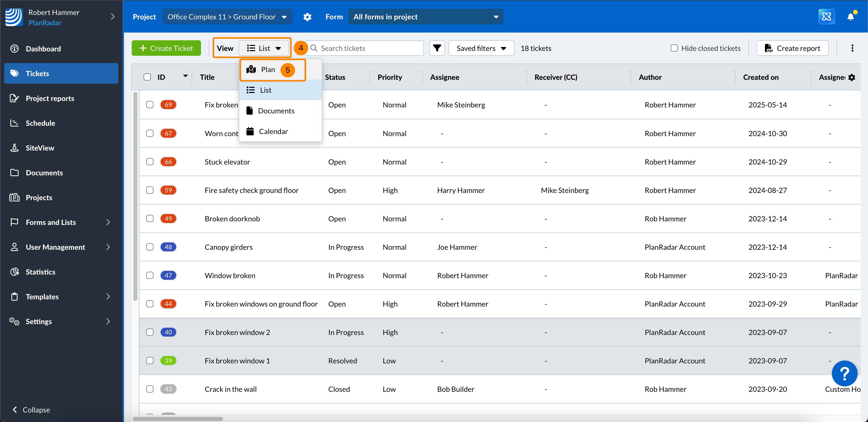
Task: Go to the Statistics sidebar page
Action: pyautogui.click(x=41, y=272)
